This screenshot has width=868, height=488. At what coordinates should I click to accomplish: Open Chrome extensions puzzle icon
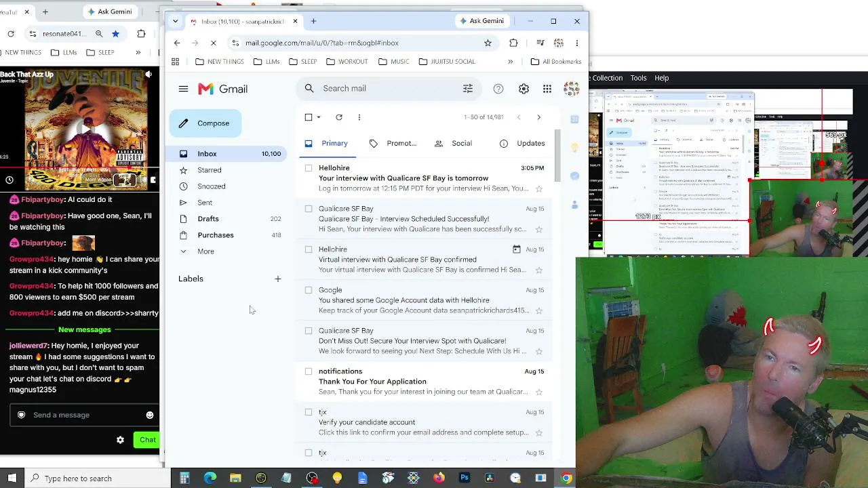click(513, 43)
